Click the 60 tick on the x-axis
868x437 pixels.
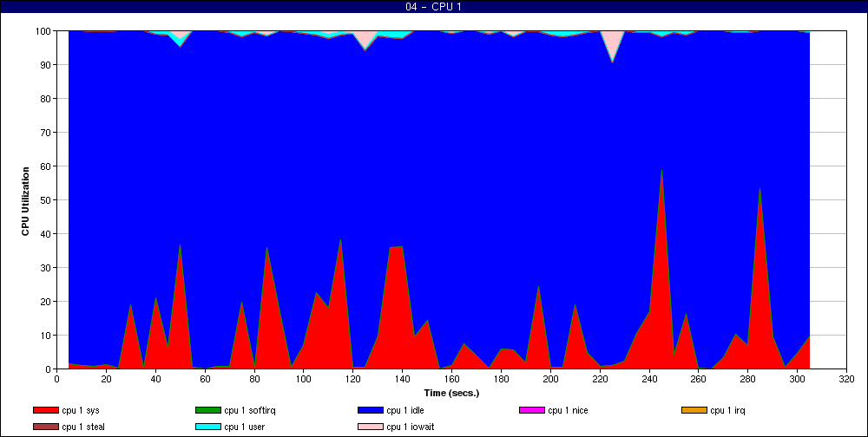[205, 378]
